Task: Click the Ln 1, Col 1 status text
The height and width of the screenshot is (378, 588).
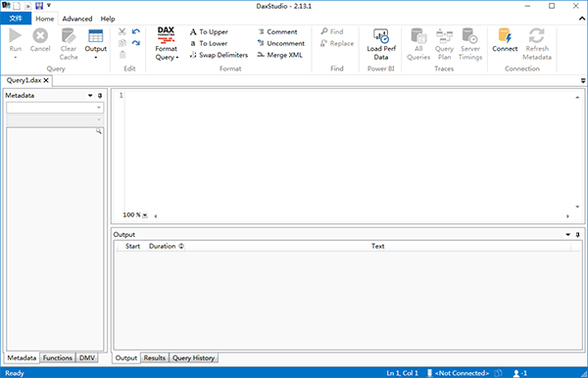Action: (x=403, y=373)
